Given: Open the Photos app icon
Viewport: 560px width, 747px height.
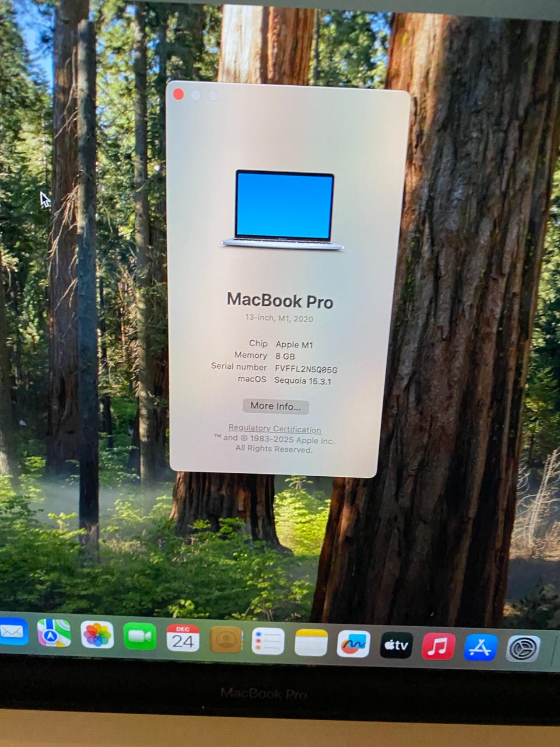Looking at the screenshot, I should (x=97, y=634).
